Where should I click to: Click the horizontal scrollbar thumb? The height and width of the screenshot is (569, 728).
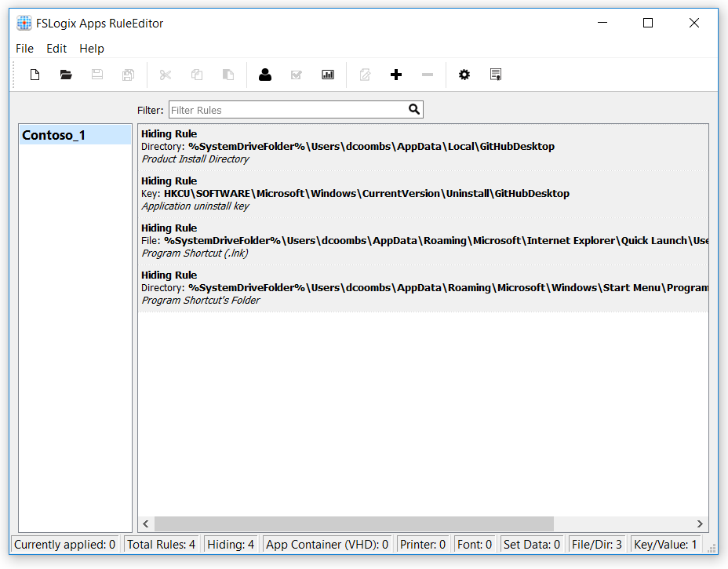(x=354, y=524)
